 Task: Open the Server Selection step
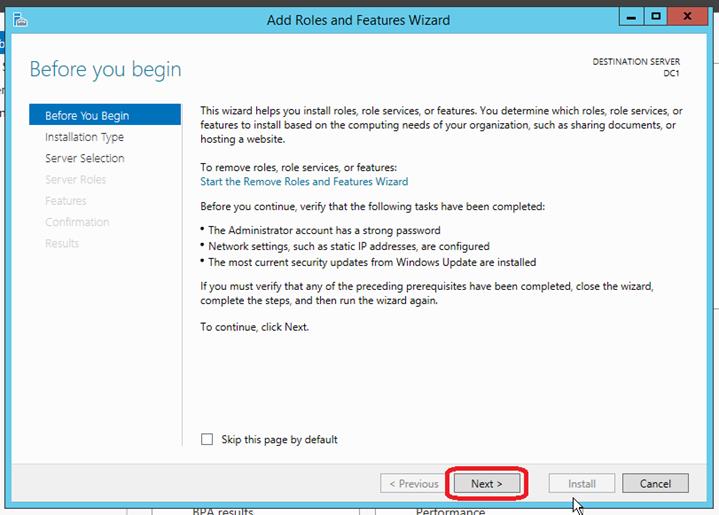85,158
